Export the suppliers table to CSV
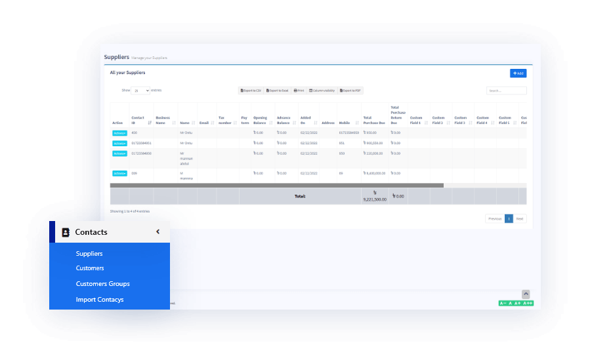This screenshot has width=590, height=364. click(251, 91)
